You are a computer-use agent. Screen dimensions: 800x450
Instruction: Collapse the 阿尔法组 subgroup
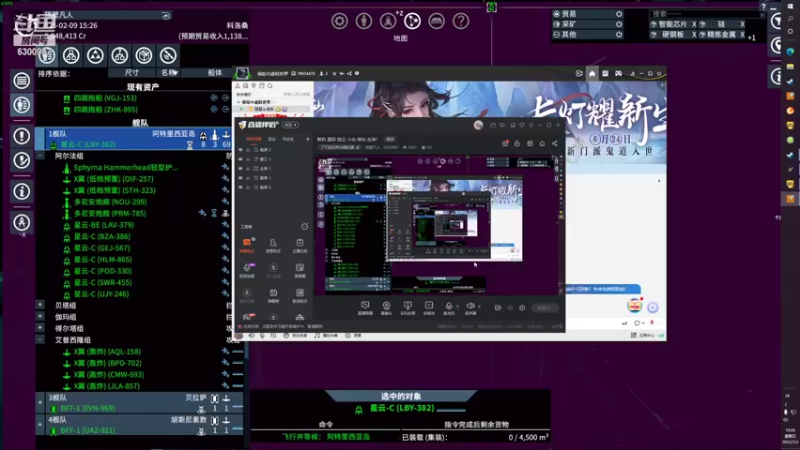click(40, 156)
